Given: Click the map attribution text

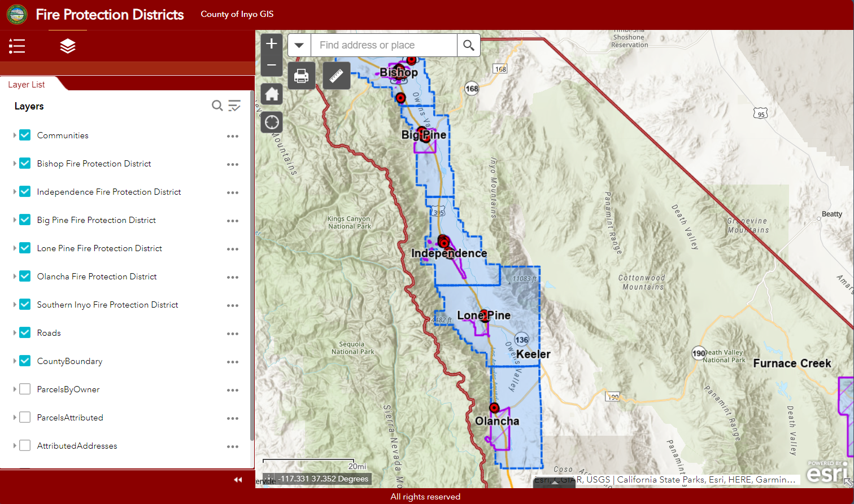Looking at the screenshot, I should [x=665, y=480].
